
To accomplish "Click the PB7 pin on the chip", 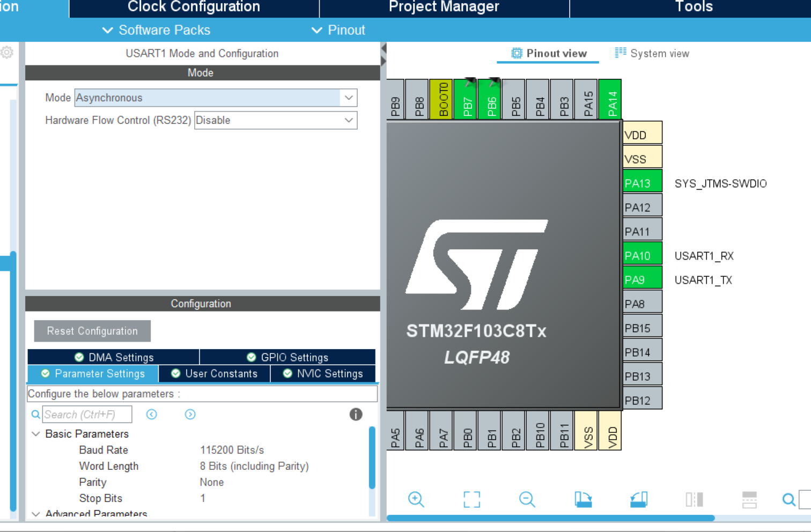I will click(465, 99).
